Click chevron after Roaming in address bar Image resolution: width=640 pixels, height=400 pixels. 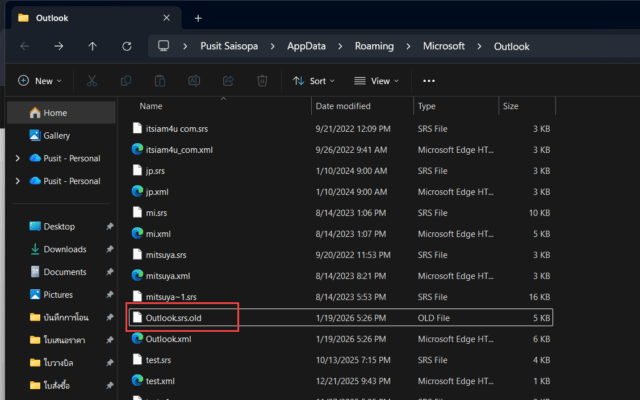click(408, 46)
